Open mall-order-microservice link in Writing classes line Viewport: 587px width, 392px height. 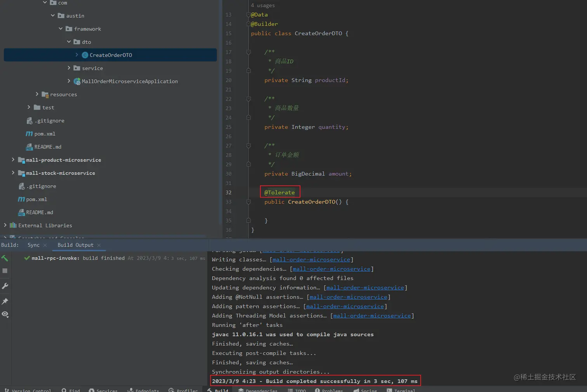click(311, 260)
